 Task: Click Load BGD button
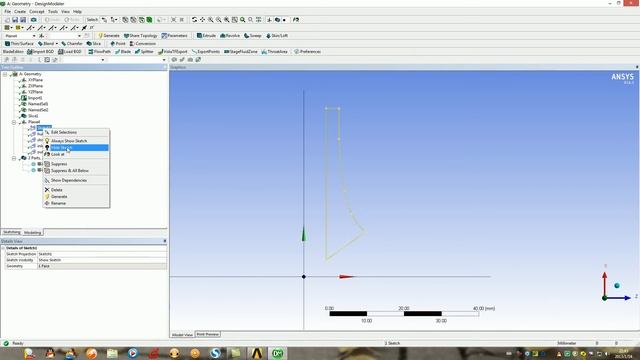tap(70, 51)
